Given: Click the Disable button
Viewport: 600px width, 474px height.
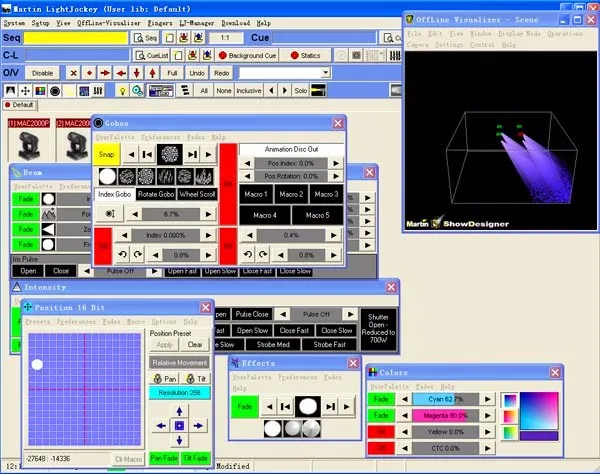Looking at the screenshot, I should 42,73.
